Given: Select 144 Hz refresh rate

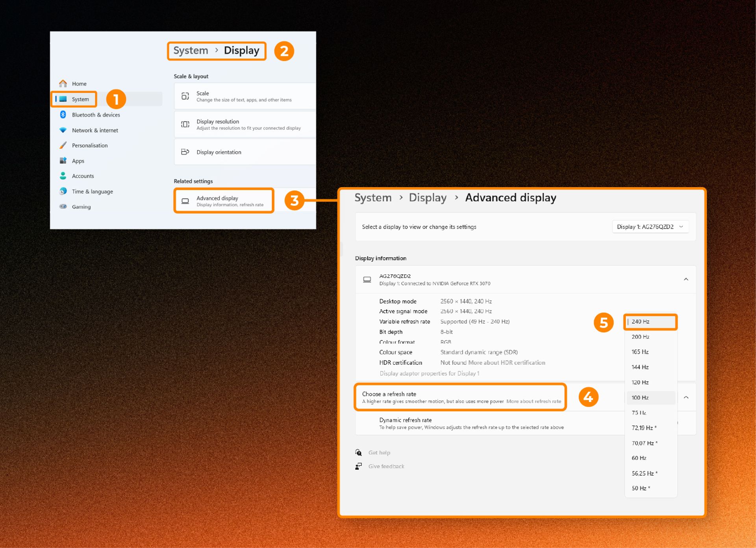Looking at the screenshot, I should [650, 367].
